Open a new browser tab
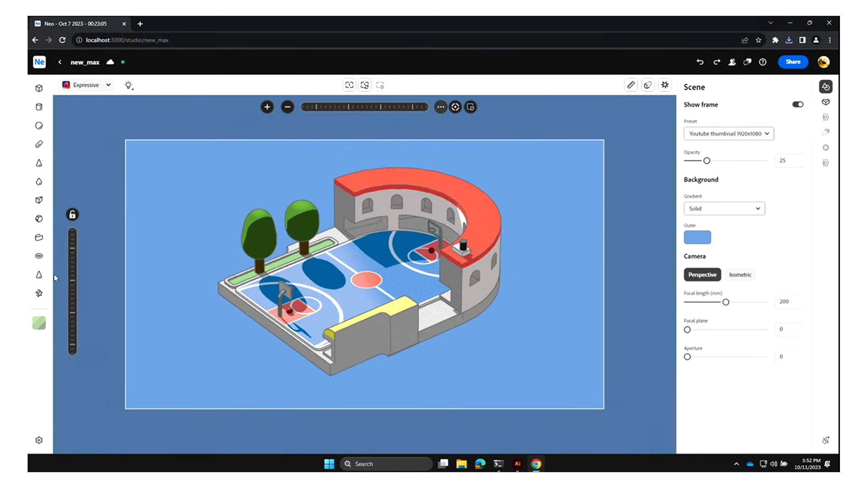 pos(140,23)
